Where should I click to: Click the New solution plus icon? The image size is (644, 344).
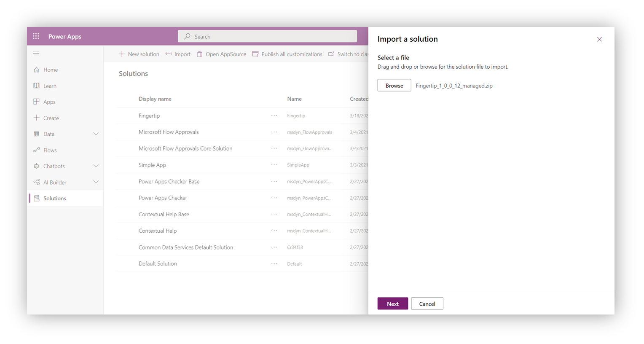122,54
